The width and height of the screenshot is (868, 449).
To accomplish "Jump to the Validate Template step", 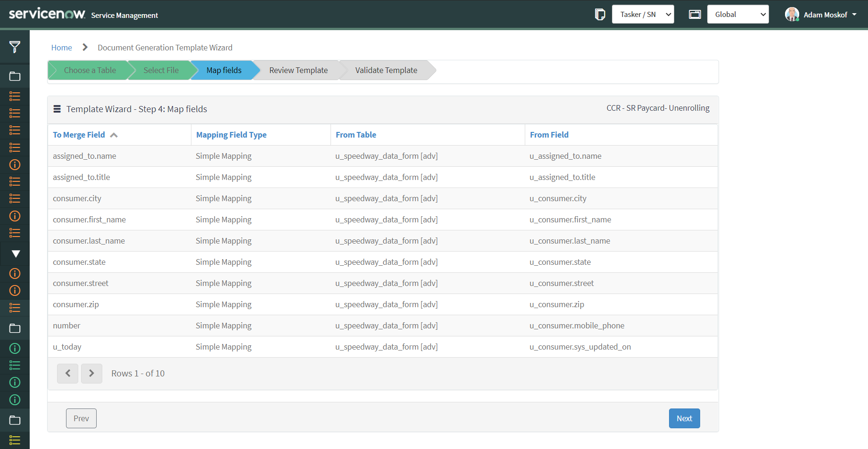I will coord(386,70).
